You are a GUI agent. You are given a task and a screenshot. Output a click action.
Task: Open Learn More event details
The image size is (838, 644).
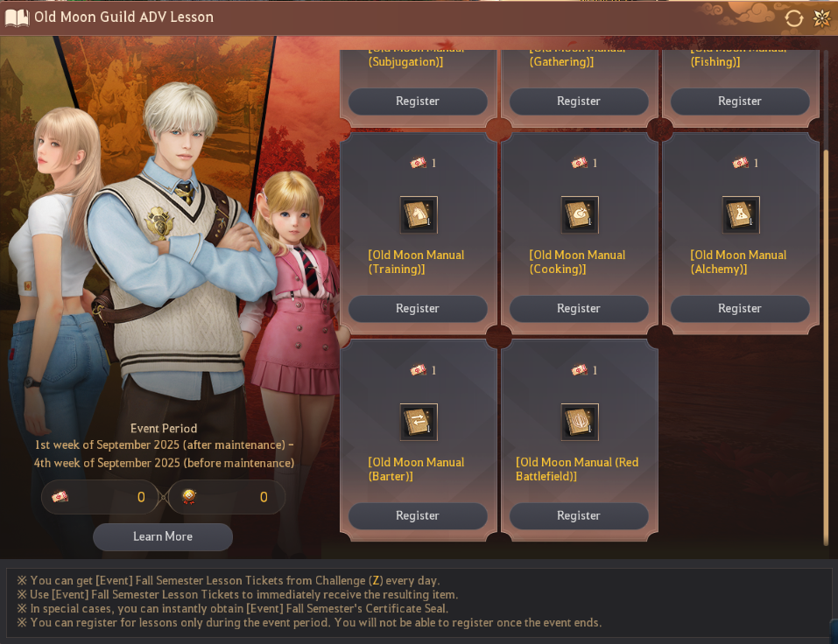(163, 536)
